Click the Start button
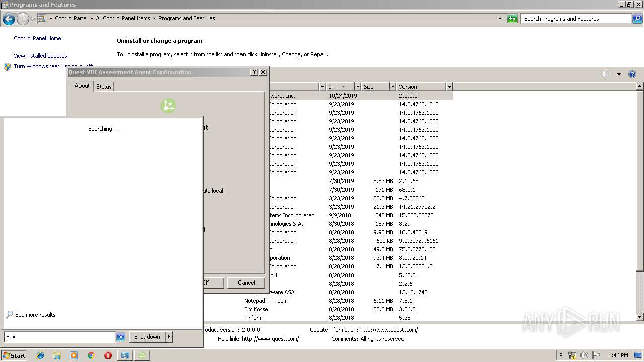The image size is (644, 362). coord(14,355)
